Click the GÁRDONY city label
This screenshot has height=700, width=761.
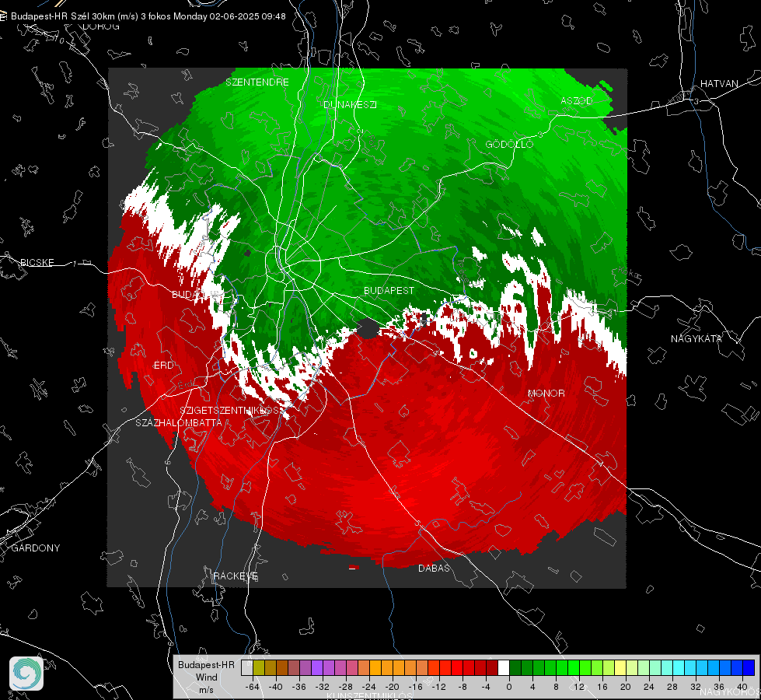[x=36, y=548]
